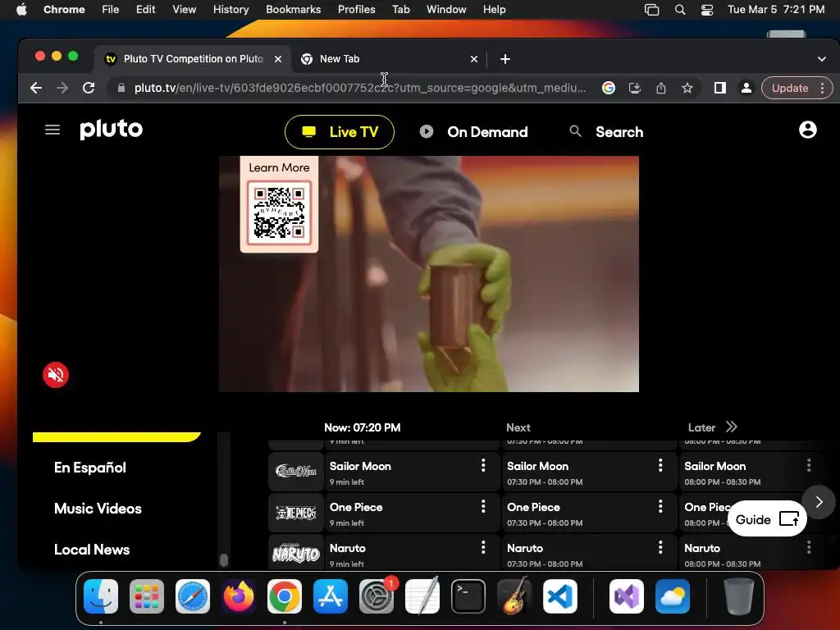This screenshot has width=840, height=630.
Task: Open a new Chrome tab
Action: [505, 59]
